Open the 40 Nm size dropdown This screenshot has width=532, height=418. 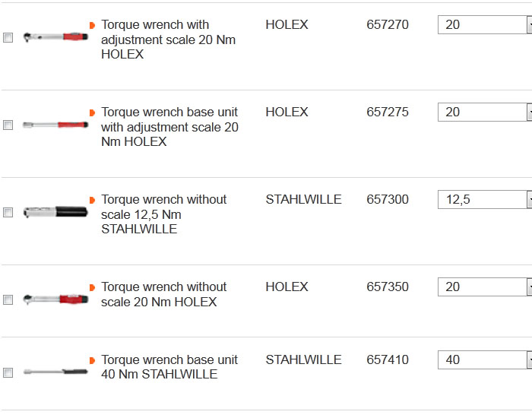coord(528,360)
